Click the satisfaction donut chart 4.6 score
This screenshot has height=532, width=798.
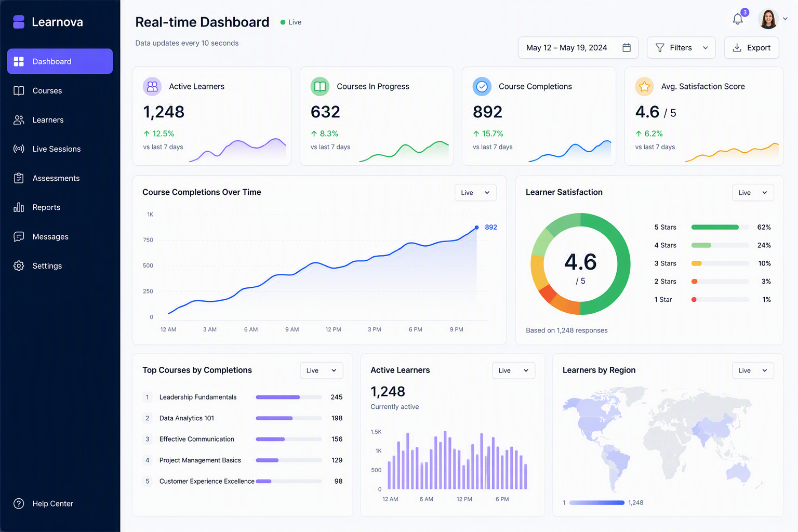[580, 264]
